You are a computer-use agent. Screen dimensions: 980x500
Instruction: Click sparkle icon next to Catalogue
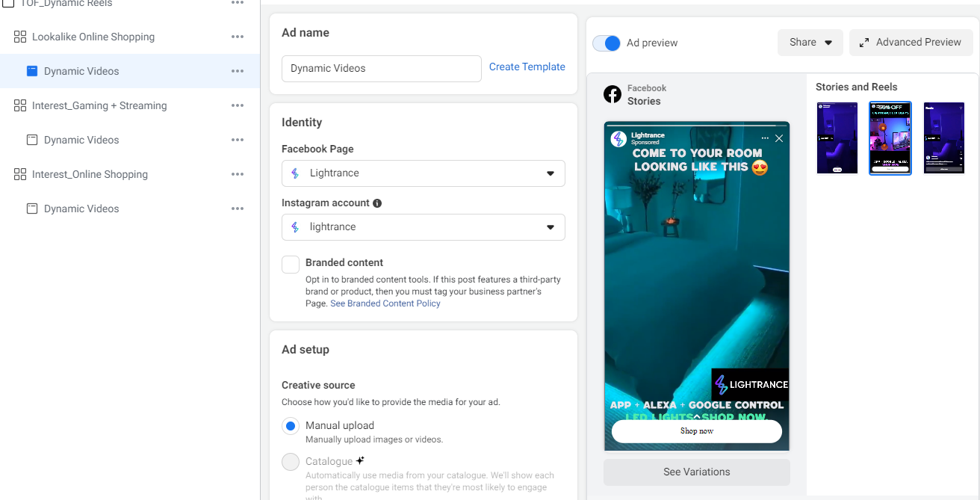pos(360,460)
